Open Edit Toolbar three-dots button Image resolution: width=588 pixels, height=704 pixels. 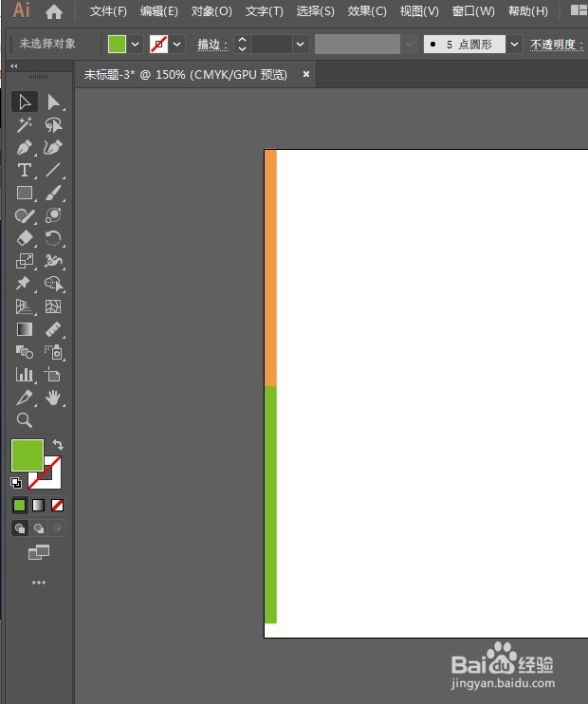(x=39, y=583)
